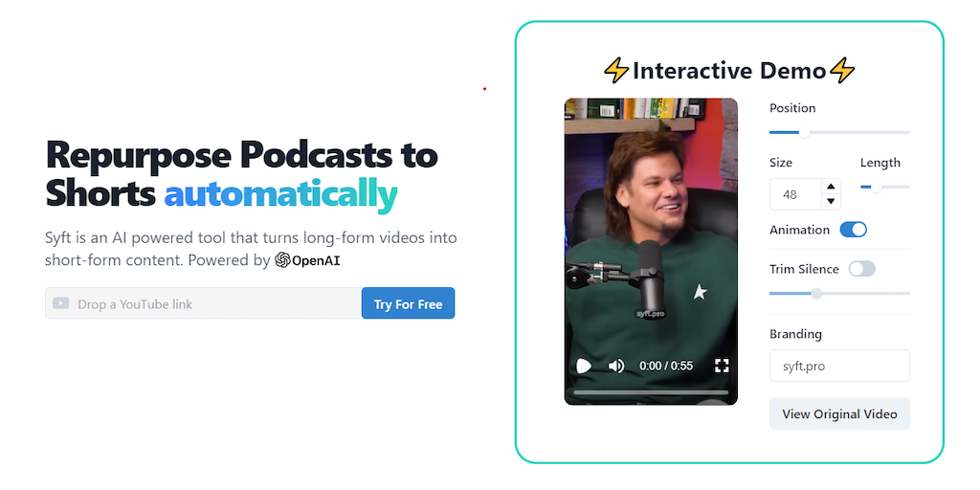Click the Try For Free button
The image size is (980, 490).
click(408, 303)
